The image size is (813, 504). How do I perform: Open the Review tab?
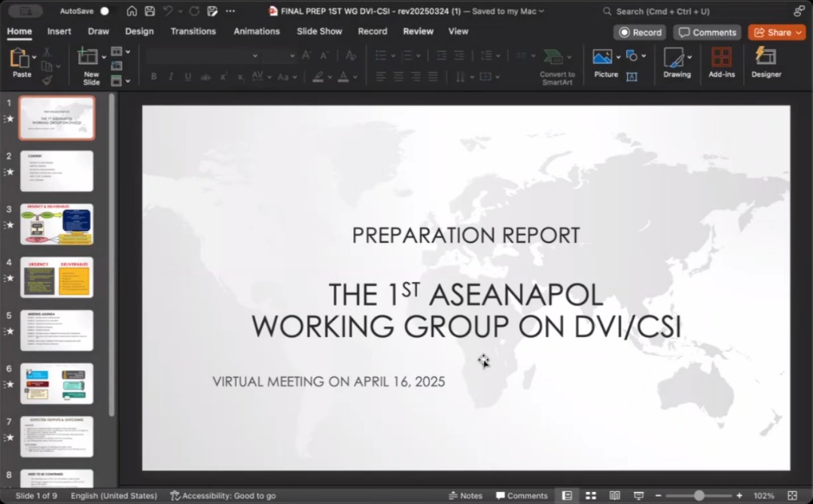418,31
